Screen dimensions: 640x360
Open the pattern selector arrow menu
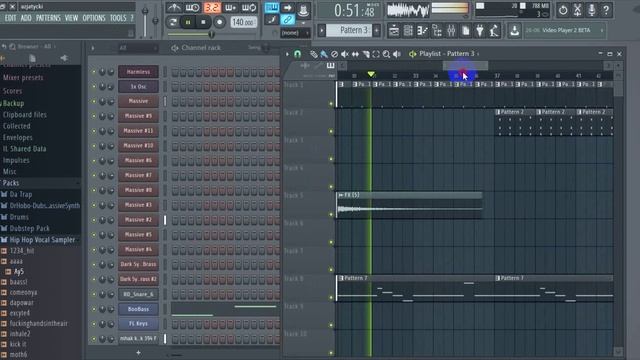322,30
